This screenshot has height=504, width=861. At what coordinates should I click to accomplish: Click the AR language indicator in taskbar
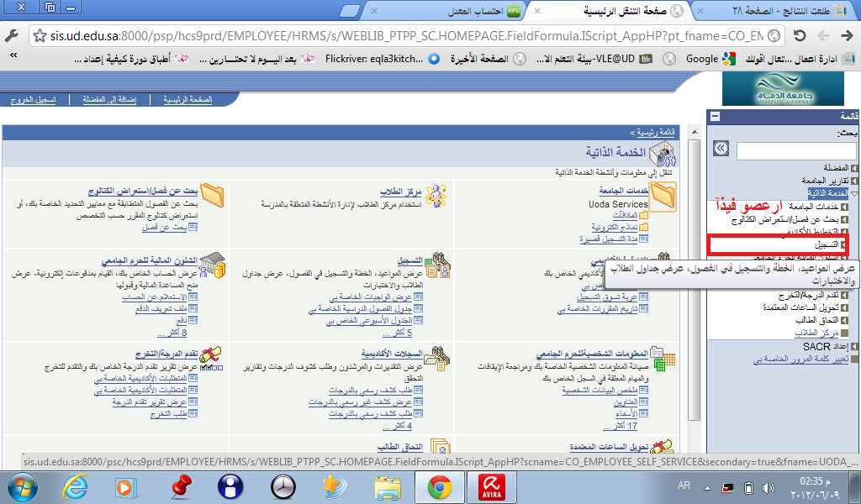684,486
